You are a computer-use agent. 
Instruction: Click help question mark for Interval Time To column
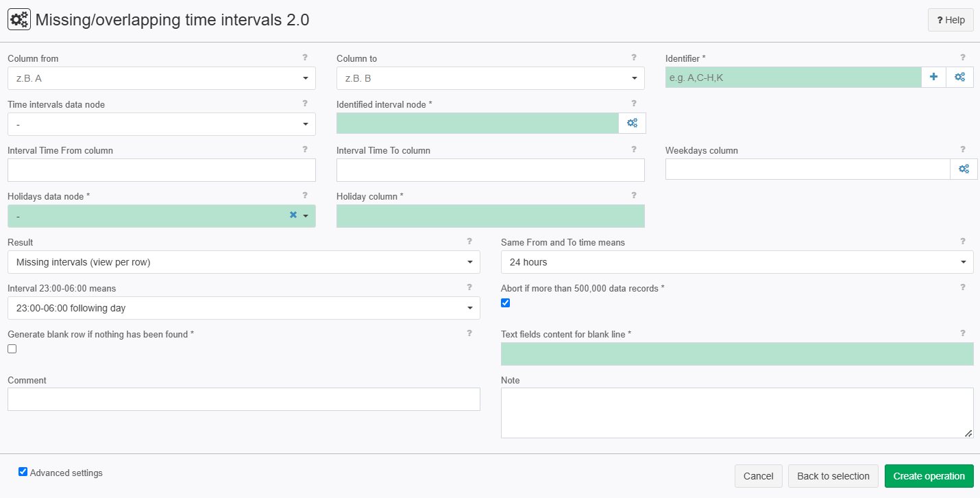(634, 150)
